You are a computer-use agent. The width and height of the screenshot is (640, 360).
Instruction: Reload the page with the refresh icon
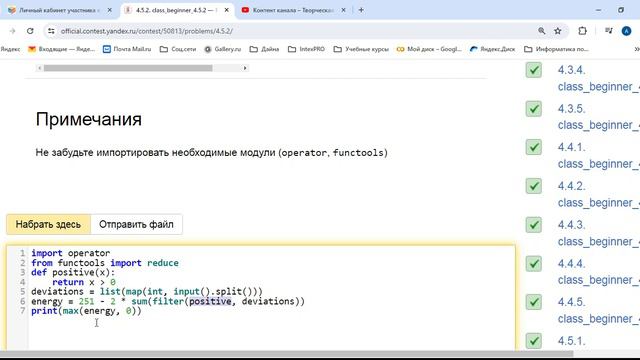(30, 31)
